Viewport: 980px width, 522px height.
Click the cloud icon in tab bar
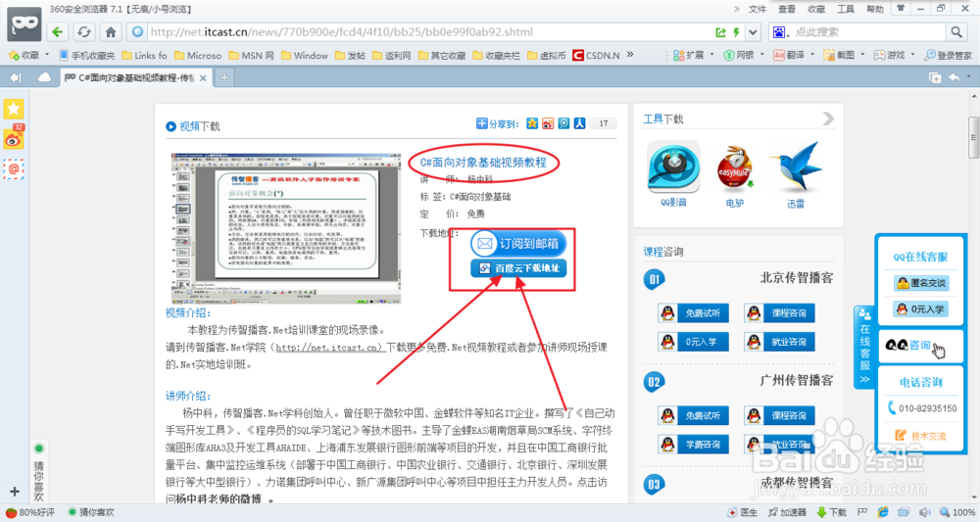(x=44, y=77)
